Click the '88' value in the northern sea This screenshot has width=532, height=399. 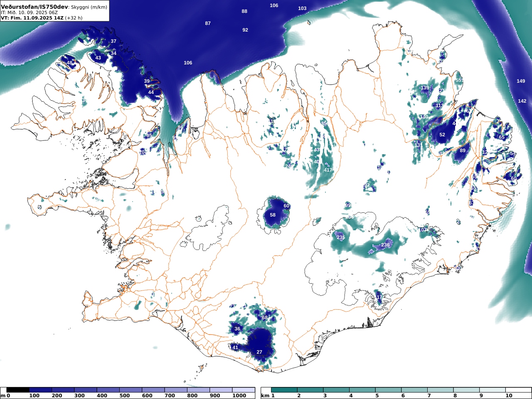244,11
